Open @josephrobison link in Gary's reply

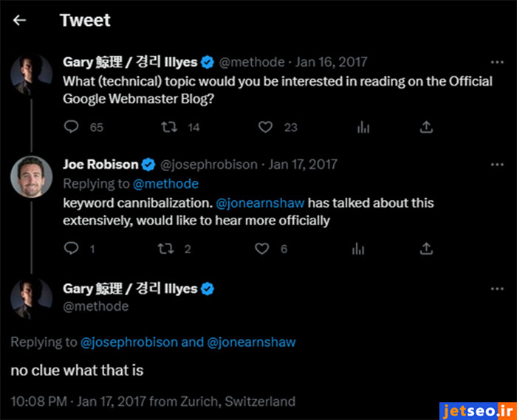129,342
